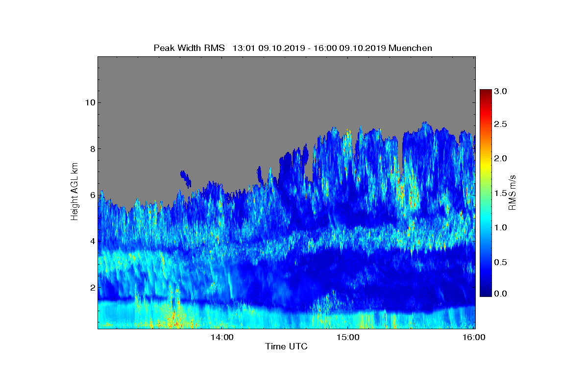
Task: Click the colorbar label '3.0'
Action: [x=501, y=91]
